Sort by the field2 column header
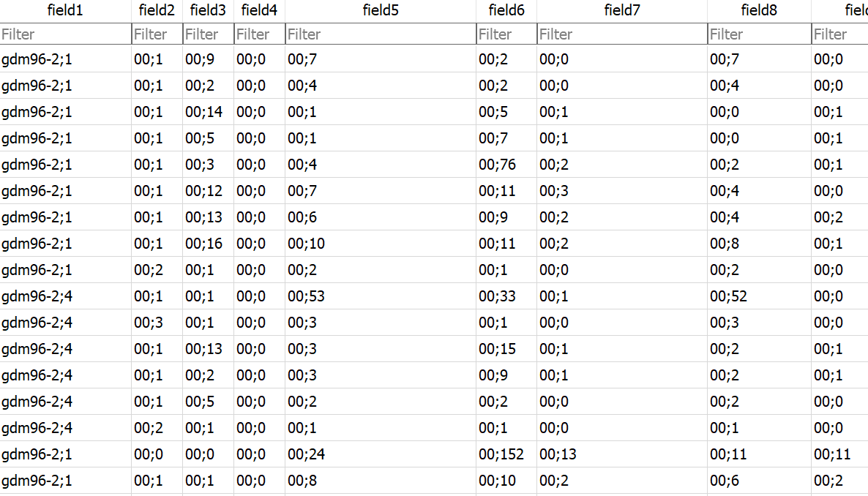The image size is (868, 496). tap(156, 10)
